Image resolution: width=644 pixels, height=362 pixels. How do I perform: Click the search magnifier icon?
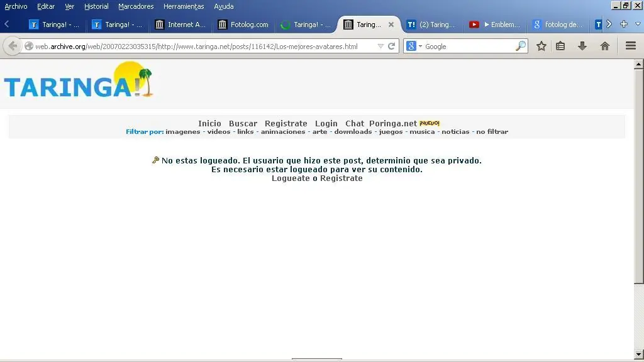point(521,46)
